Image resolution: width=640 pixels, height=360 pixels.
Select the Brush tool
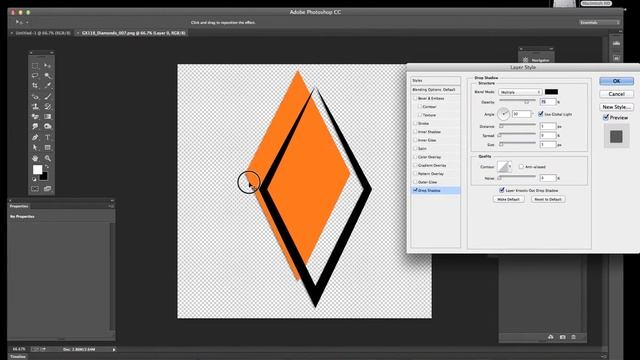click(48, 96)
